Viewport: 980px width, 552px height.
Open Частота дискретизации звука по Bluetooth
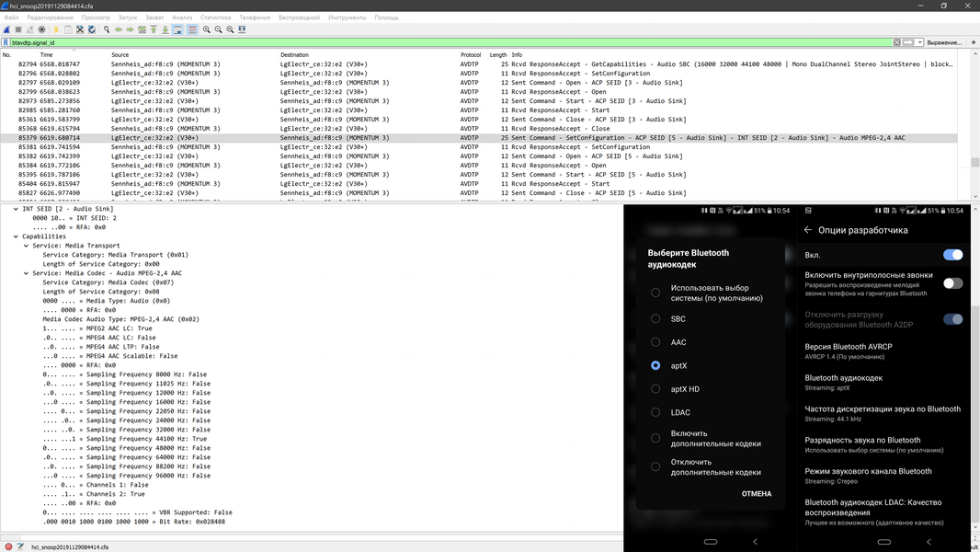(883, 413)
